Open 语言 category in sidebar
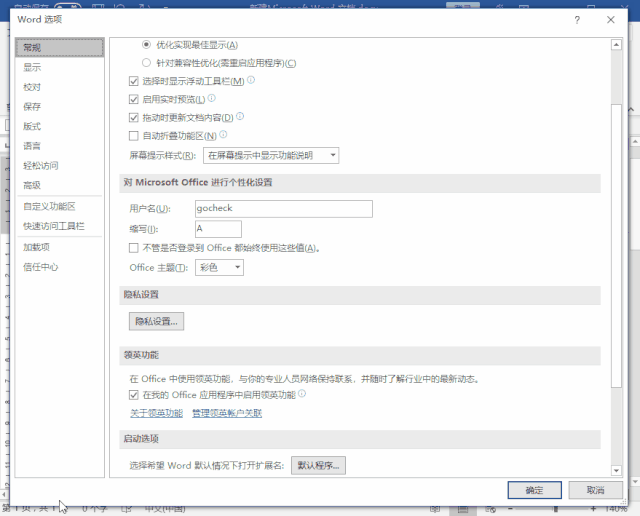 point(60,146)
